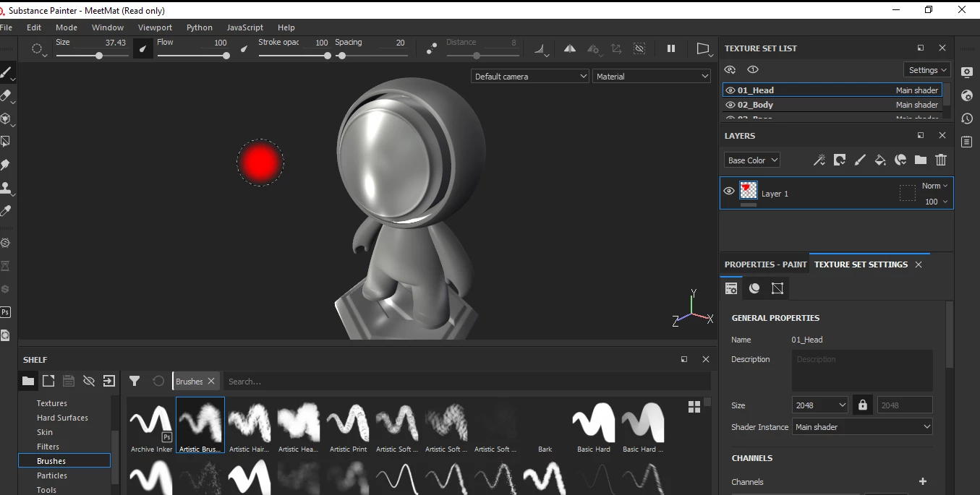
Task: Add a paint layer in Layers panel
Action: [x=860, y=160]
